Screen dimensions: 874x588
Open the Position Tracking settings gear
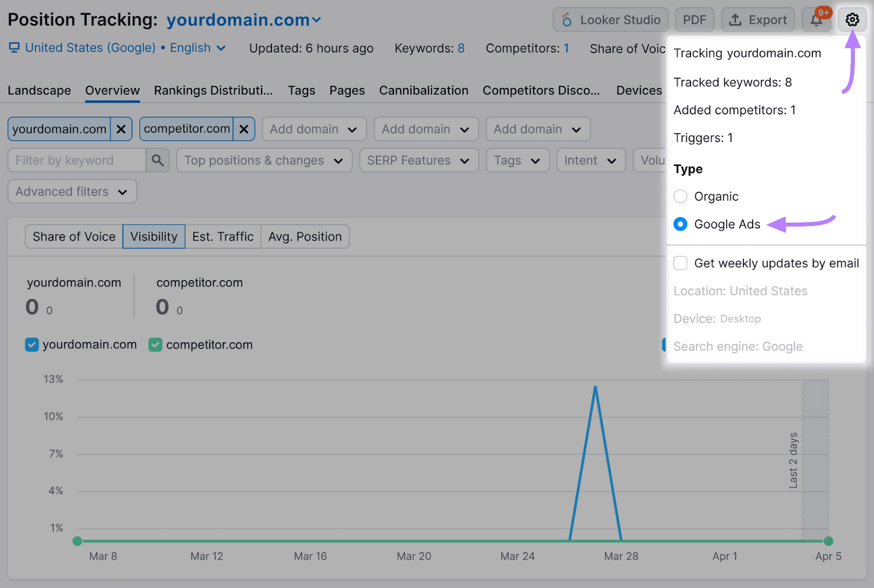point(852,20)
